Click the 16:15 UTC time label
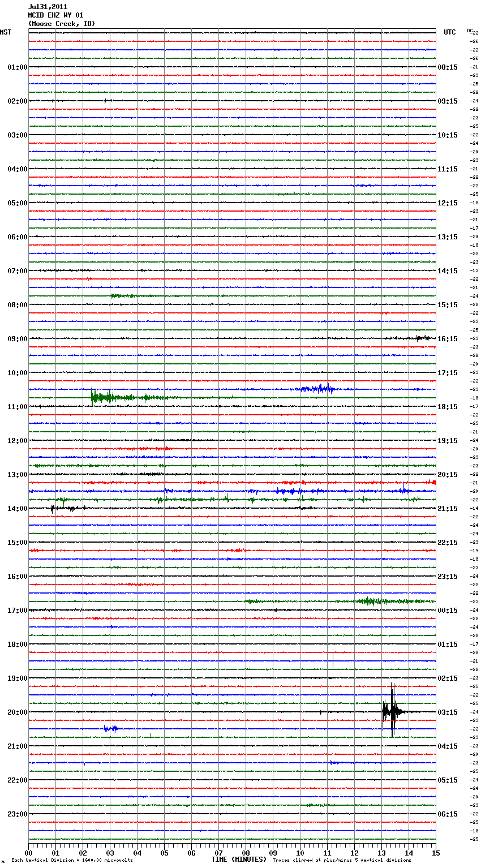481x868 pixels. (x=448, y=339)
